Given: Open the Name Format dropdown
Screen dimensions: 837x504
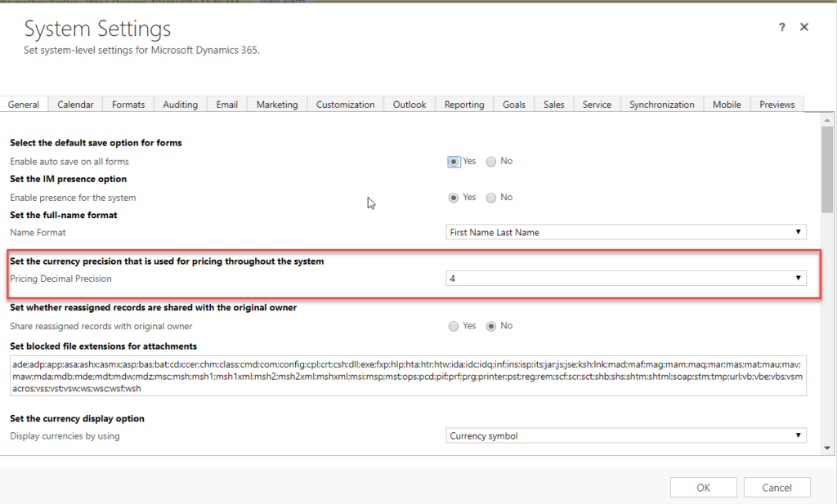Looking at the screenshot, I should pyautogui.click(x=626, y=233).
